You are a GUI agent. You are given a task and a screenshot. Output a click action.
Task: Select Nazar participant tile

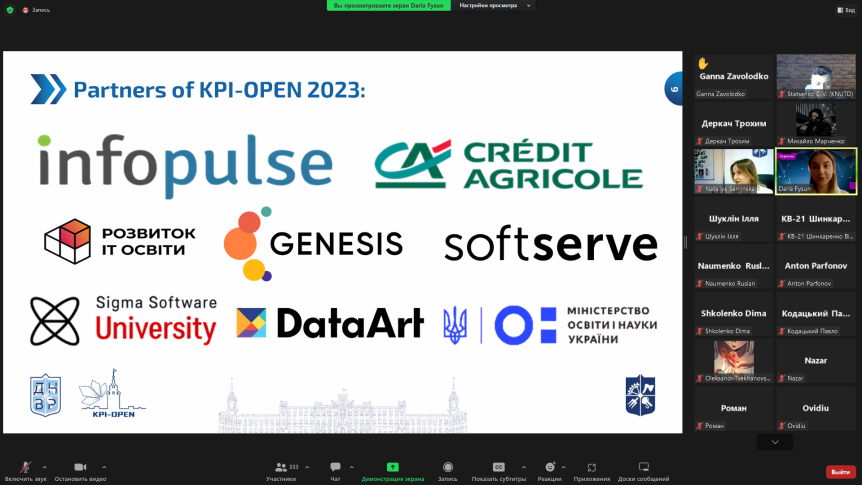coord(816,361)
